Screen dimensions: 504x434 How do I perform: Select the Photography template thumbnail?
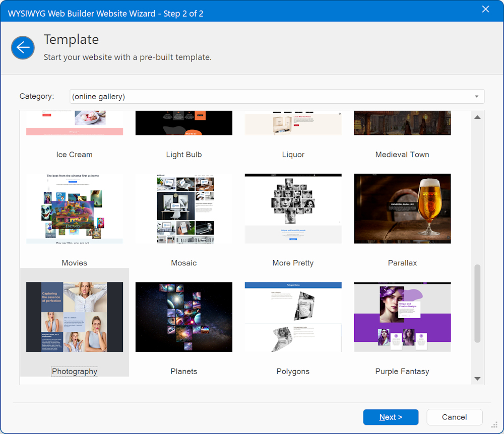tap(75, 317)
